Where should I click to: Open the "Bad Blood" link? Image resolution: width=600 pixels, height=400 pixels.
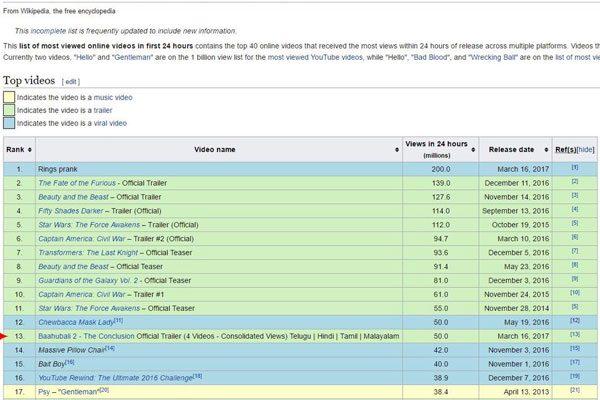pyautogui.click(x=431, y=57)
